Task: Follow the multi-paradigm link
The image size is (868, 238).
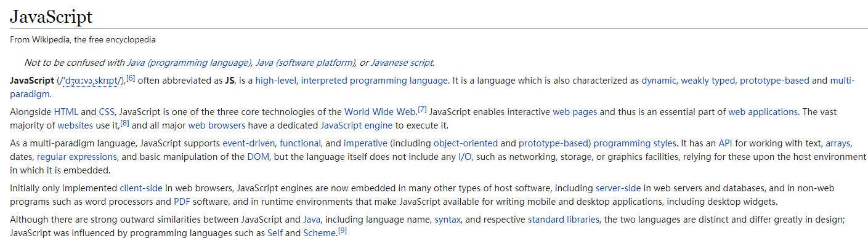Action: (842, 81)
